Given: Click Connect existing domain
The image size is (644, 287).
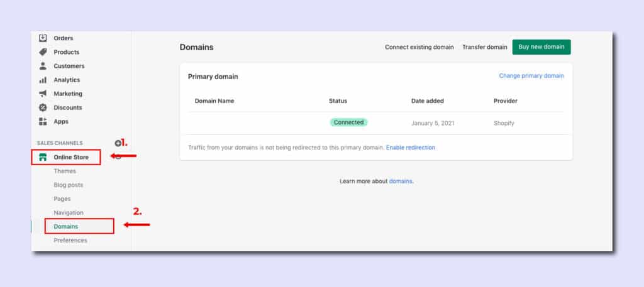Looking at the screenshot, I should coord(419,47).
